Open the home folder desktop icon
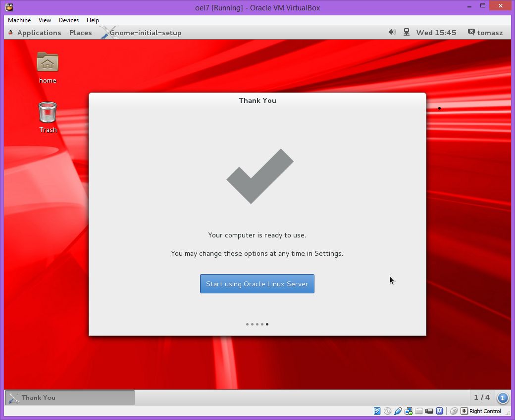This screenshot has width=515, height=420. (48, 68)
